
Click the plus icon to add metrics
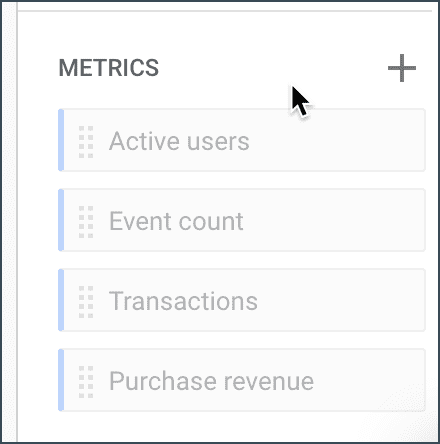click(x=402, y=68)
